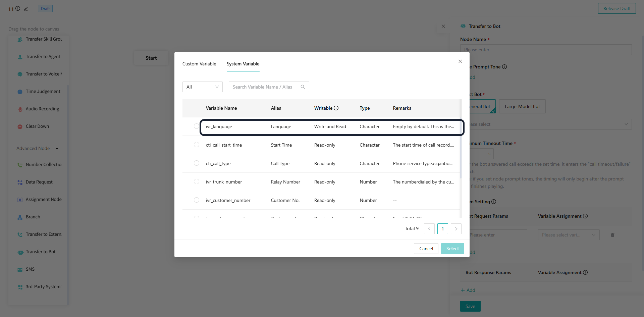This screenshot has width=644, height=317.
Task: Click the Branch node icon
Action: pyautogui.click(x=20, y=217)
